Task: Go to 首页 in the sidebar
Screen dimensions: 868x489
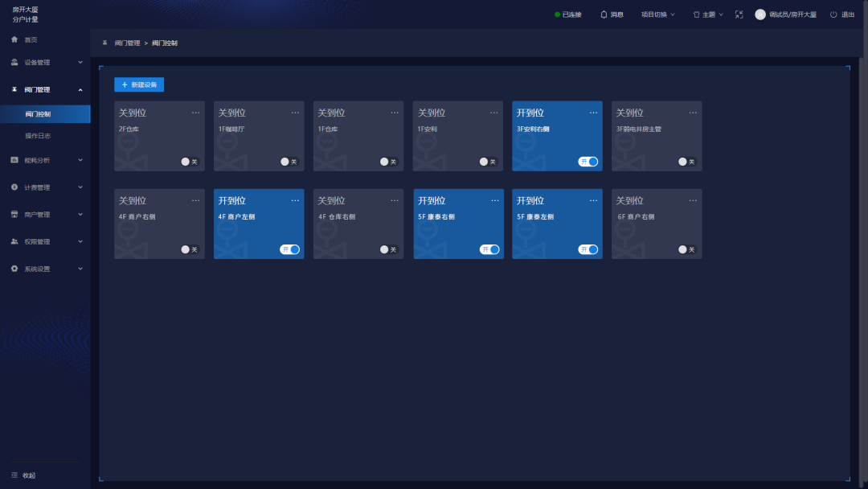Action: pyautogui.click(x=31, y=40)
